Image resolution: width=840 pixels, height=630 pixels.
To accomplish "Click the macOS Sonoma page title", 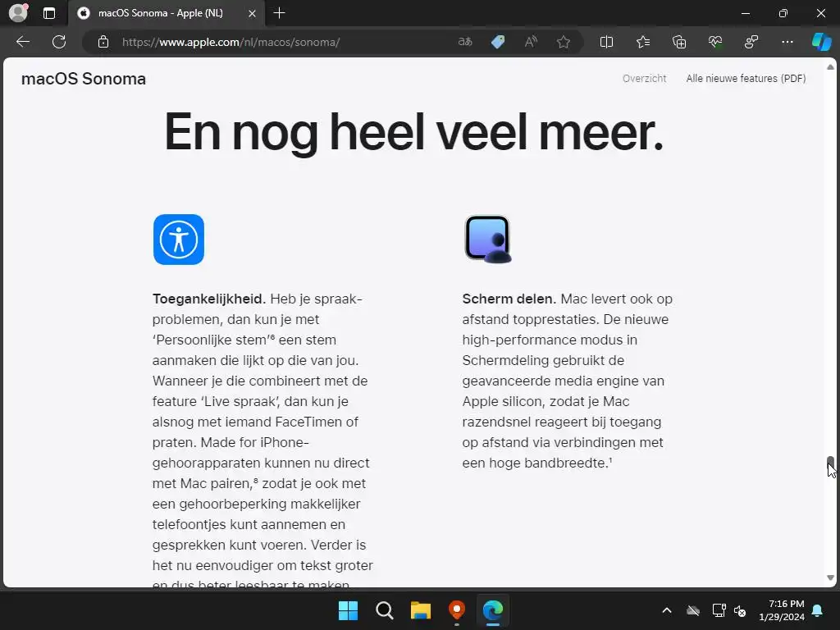I will pyautogui.click(x=84, y=79).
